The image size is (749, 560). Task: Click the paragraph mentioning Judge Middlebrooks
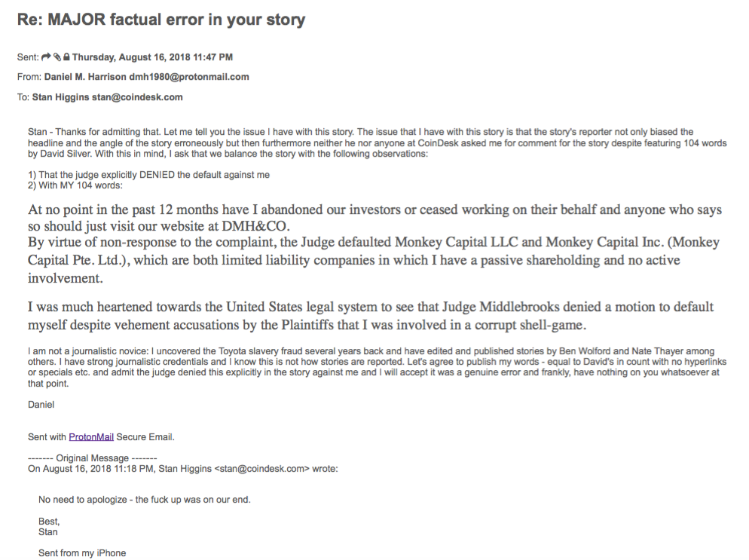point(369,315)
